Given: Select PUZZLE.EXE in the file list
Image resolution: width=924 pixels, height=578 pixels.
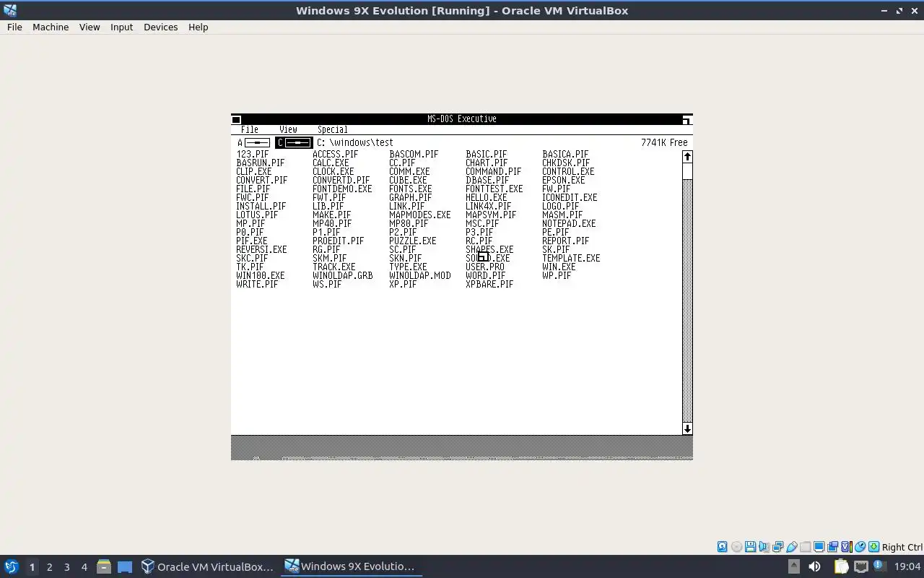Looking at the screenshot, I should tap(412, 241).
